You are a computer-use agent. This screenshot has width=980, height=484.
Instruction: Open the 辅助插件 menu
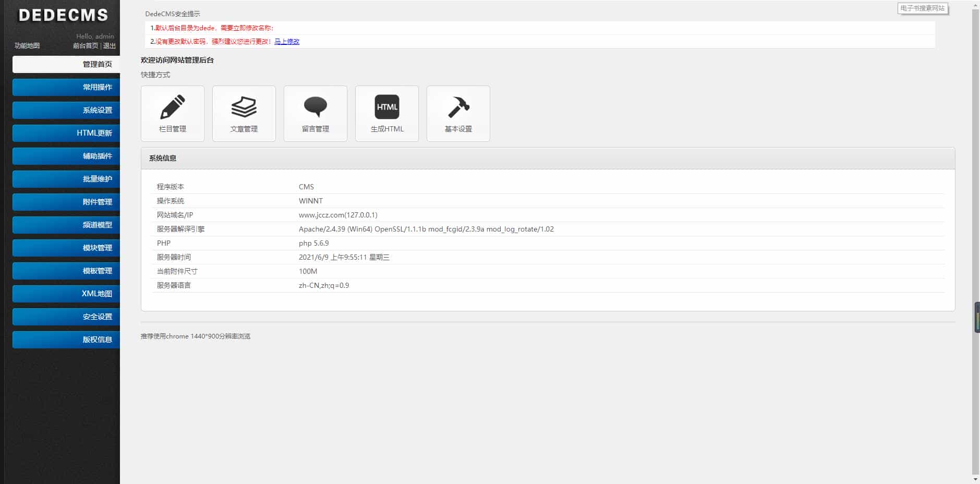[66, 156]
